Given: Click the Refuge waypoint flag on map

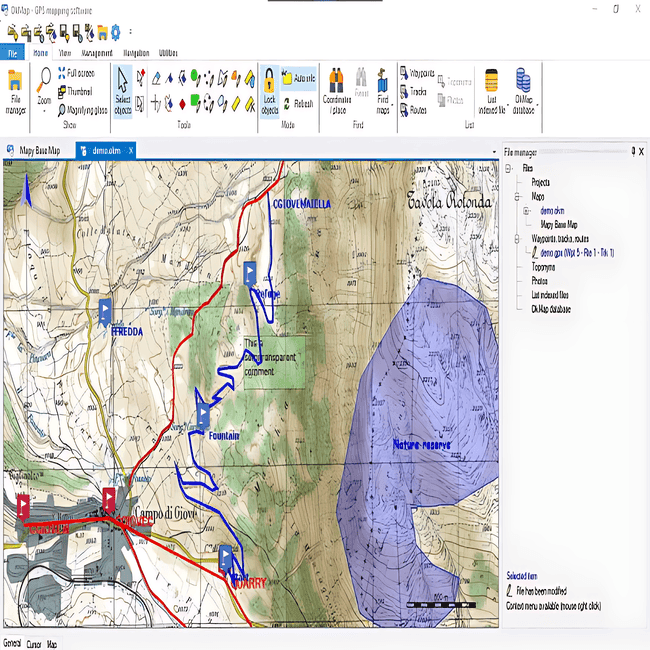Looking at the screenshot, I should click(x=250, y=273).
